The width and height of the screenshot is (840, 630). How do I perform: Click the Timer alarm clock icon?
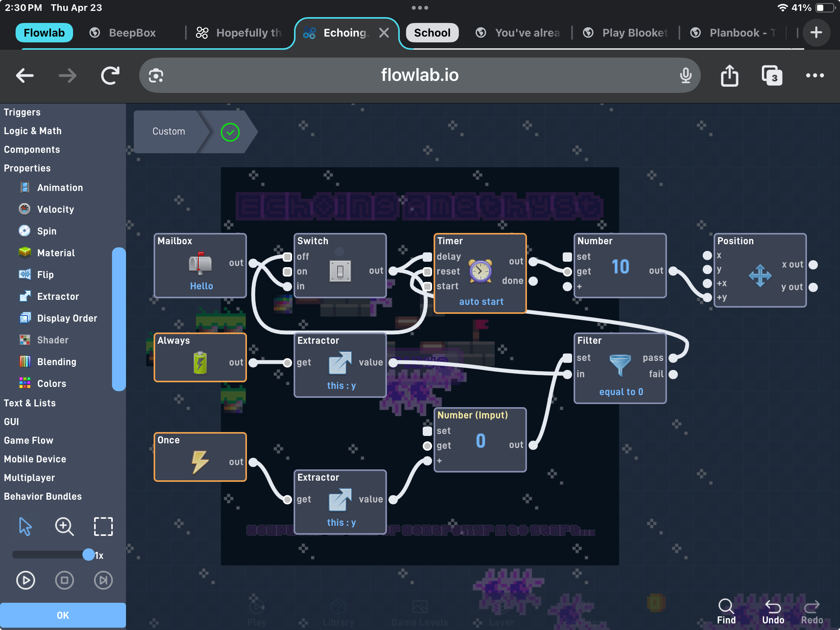tap(480, 271)
